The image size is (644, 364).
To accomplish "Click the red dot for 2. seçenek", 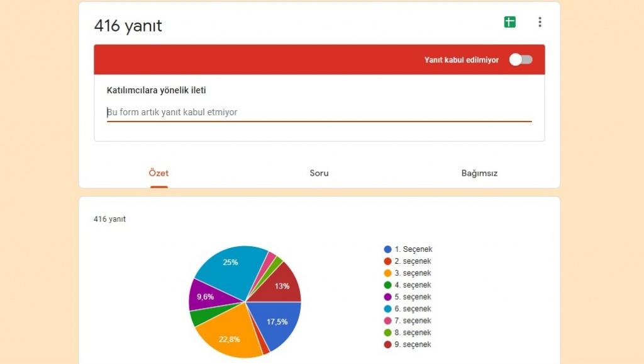I will tap(388, 261).
